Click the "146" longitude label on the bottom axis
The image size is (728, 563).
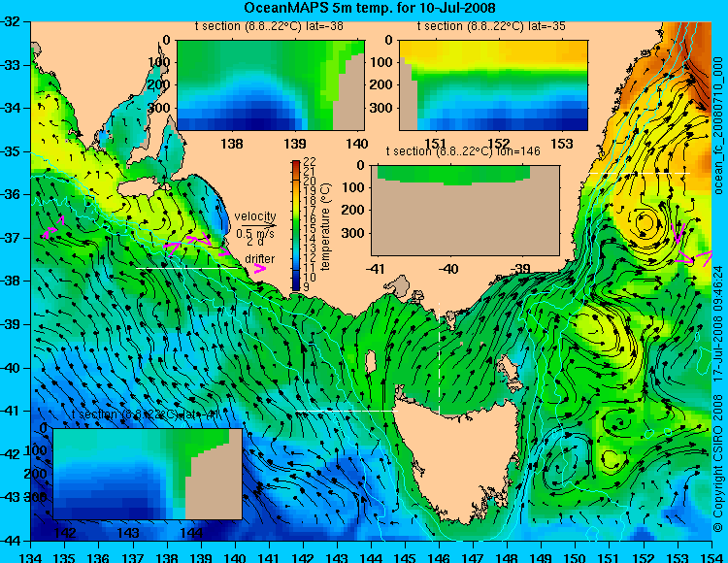[x=439, y=557]
